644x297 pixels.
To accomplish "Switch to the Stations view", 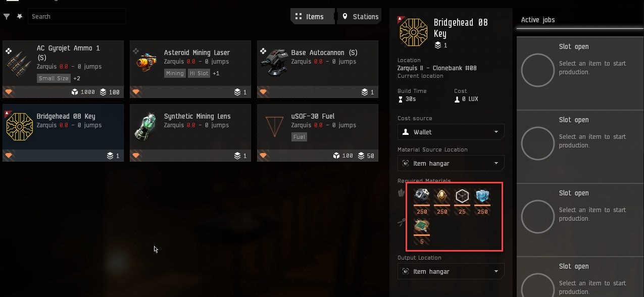I will point(360,16).
